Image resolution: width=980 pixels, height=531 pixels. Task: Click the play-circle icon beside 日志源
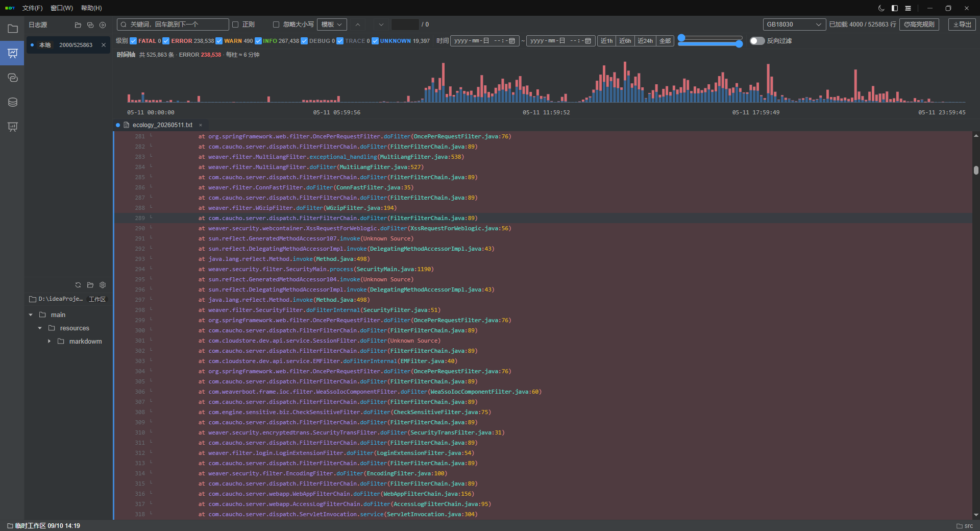pyautogui.click(x=103, y=25)
